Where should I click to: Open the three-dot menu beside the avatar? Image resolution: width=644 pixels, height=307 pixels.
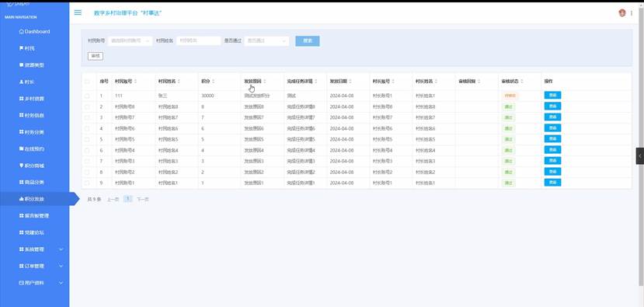tap(632, 13)
